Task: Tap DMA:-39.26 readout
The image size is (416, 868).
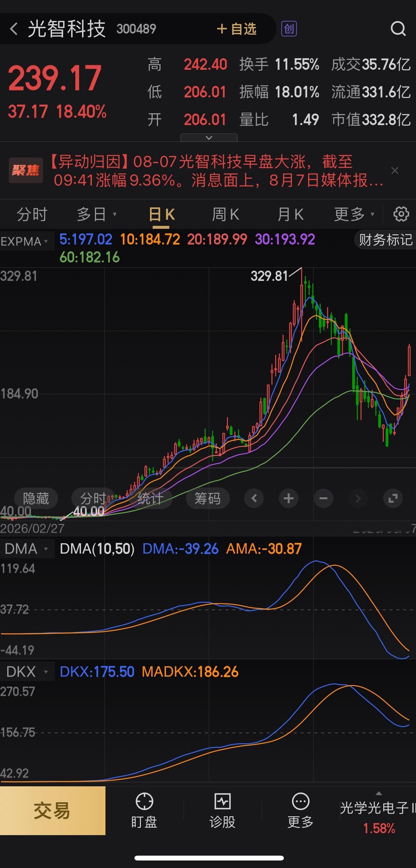Action: click(x=180, y=549)
